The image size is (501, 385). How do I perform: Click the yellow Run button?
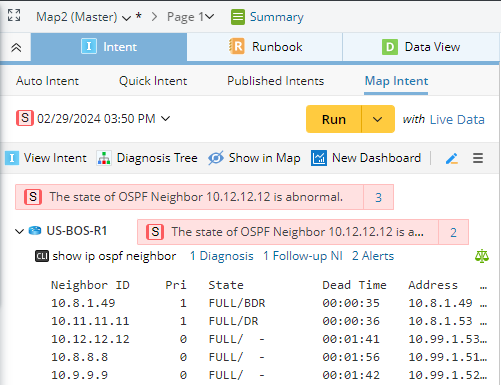(334, 119)
